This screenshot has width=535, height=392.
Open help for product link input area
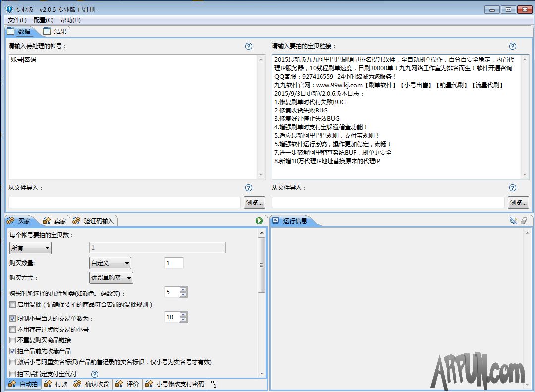(513, 46)
